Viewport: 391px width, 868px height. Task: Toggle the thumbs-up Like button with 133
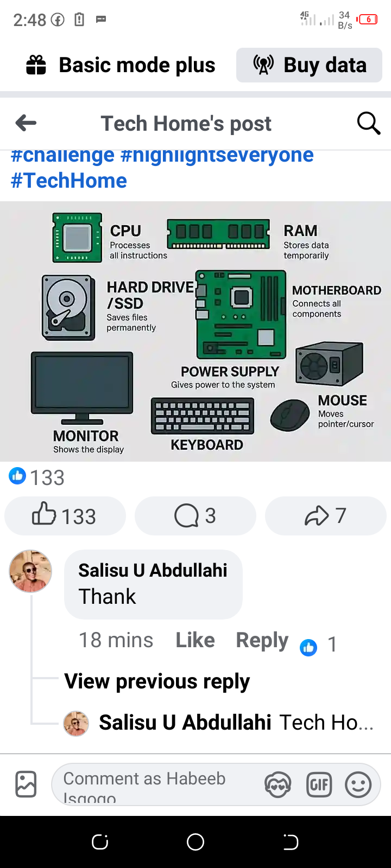[x=65, y=515]
